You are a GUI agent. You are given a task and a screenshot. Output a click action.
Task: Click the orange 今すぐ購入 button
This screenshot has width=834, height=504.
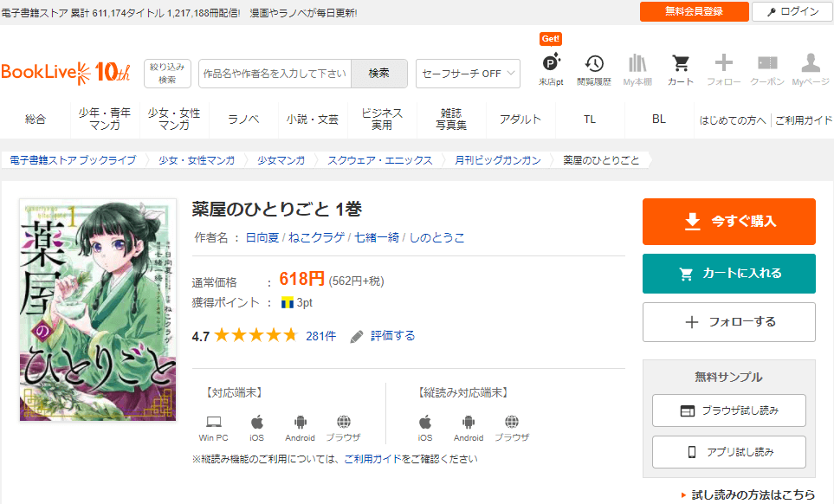click(x=728, y=222)
